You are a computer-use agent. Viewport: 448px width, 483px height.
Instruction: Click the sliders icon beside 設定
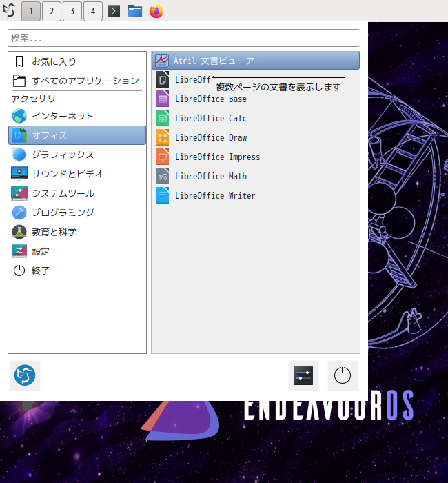19,251
